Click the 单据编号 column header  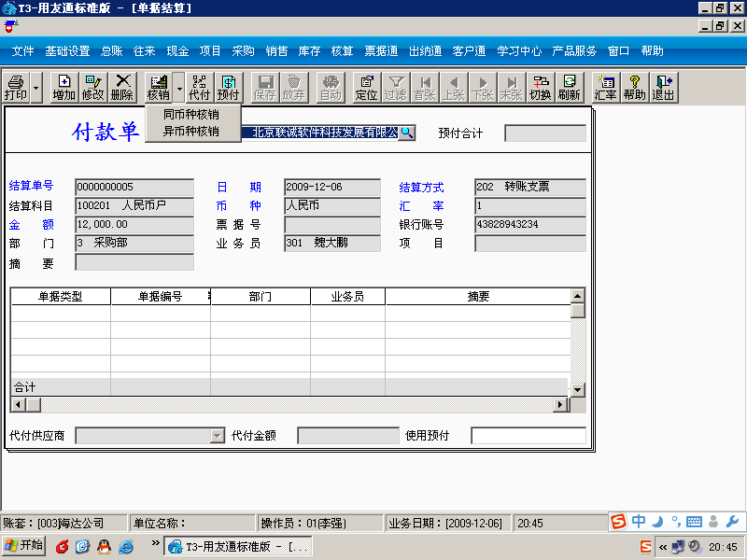point(160,297)
